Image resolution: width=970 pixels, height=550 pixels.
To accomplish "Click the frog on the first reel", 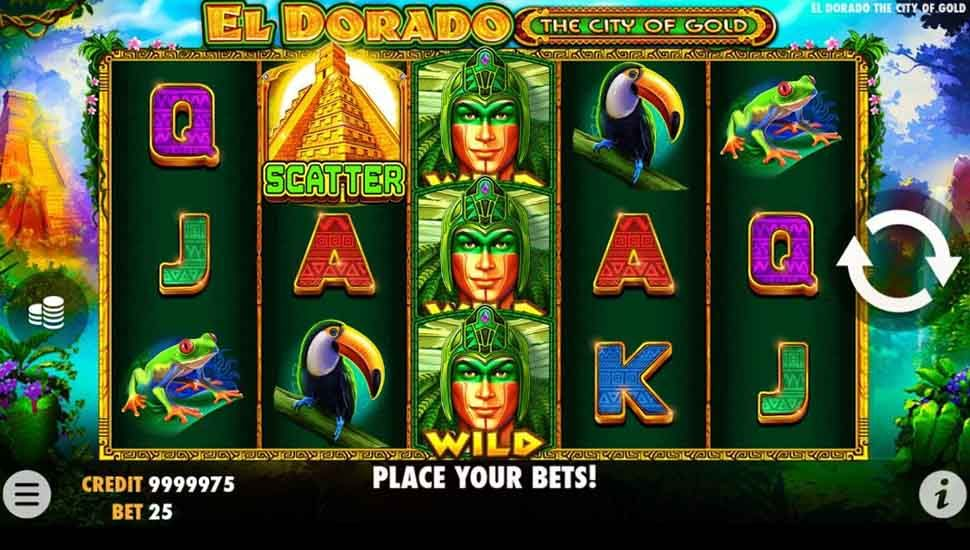I will click(183, 377).
